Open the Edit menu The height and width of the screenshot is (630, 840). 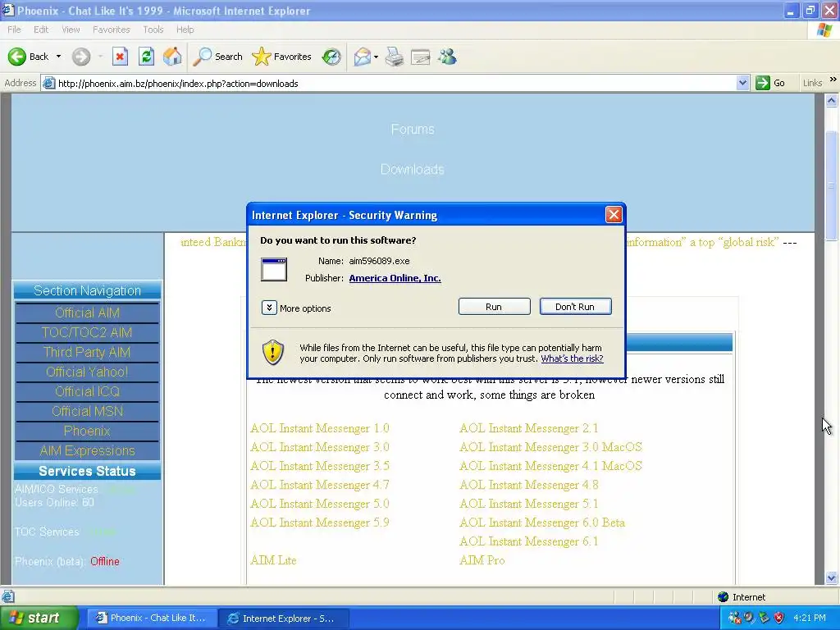tap(41, 30)
